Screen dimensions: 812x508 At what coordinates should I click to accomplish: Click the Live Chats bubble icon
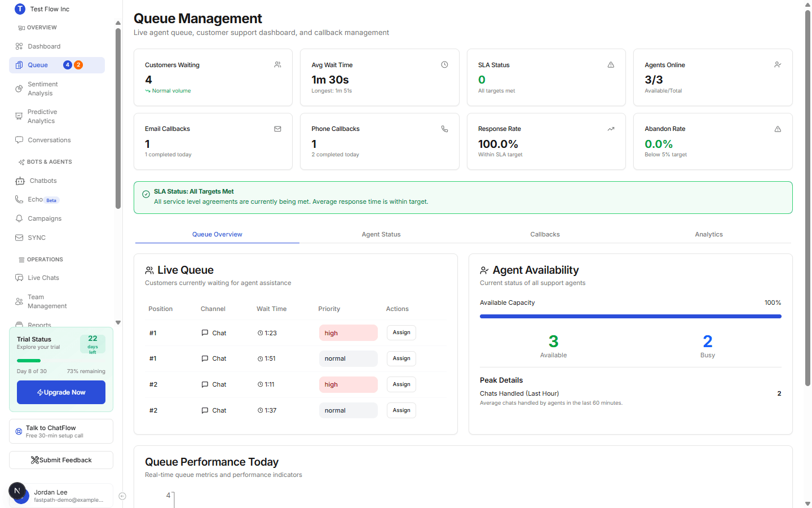pyautogui.click(x=19, y=278)
